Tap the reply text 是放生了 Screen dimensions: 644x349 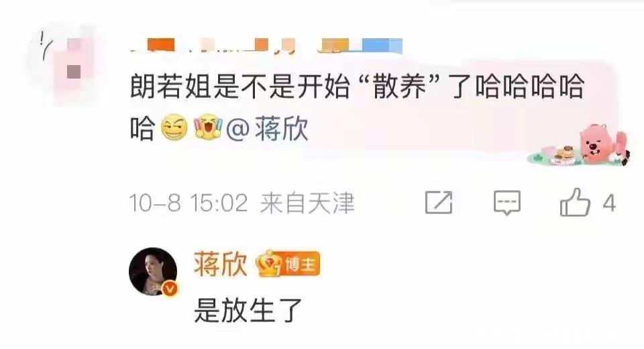click(x=248, y=310)
